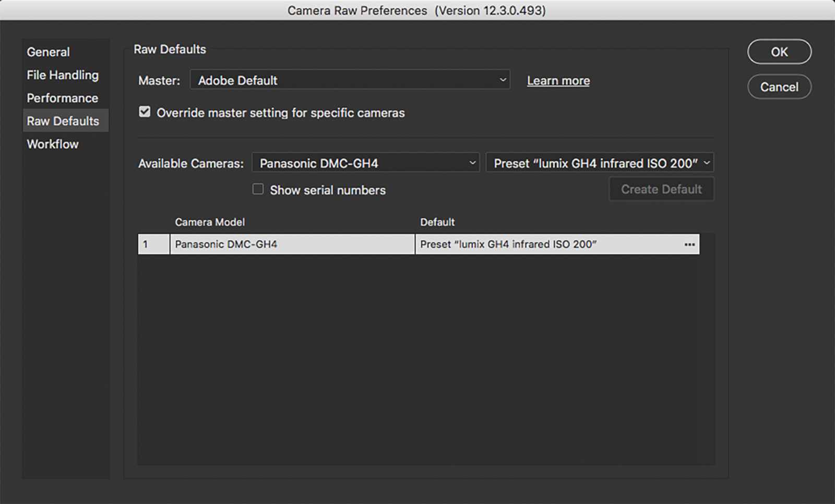Image resolution: width=835 pixels, height=504 pixels.
Task: Open the Performance preferences section
Action: 63,98
